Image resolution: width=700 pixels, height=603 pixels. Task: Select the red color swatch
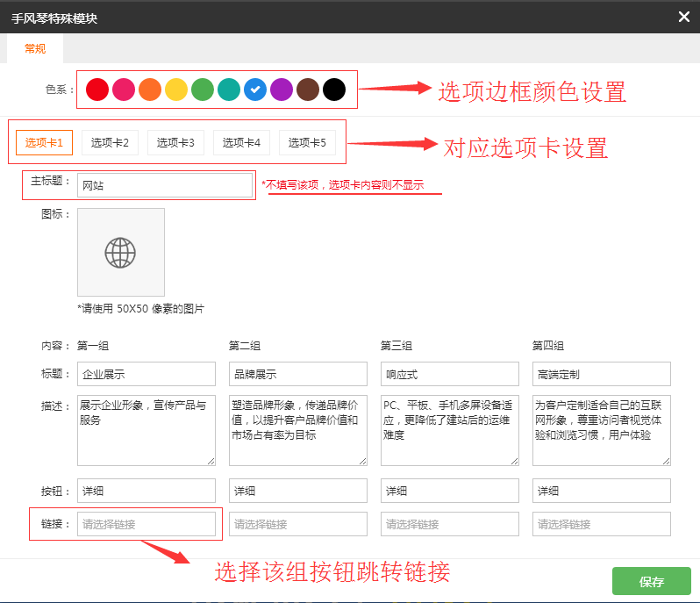point(97,90)
